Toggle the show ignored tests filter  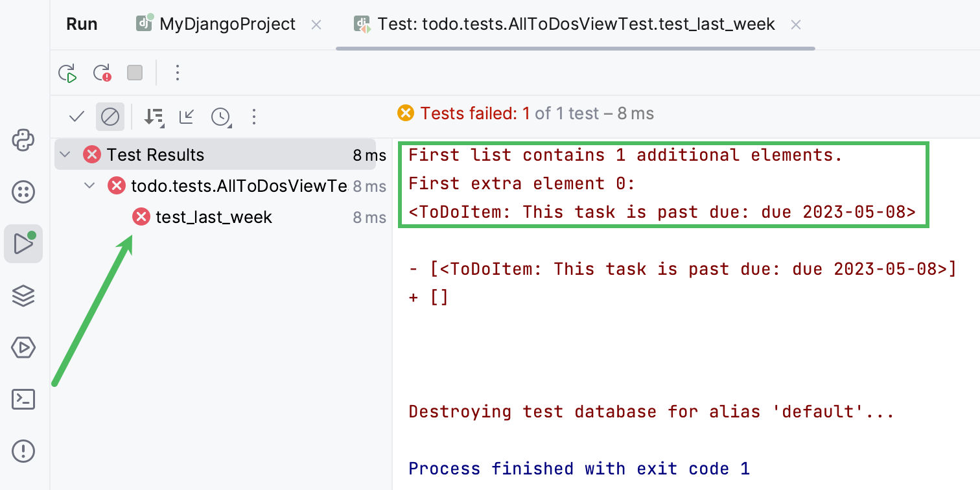click(x=110, y=117)
